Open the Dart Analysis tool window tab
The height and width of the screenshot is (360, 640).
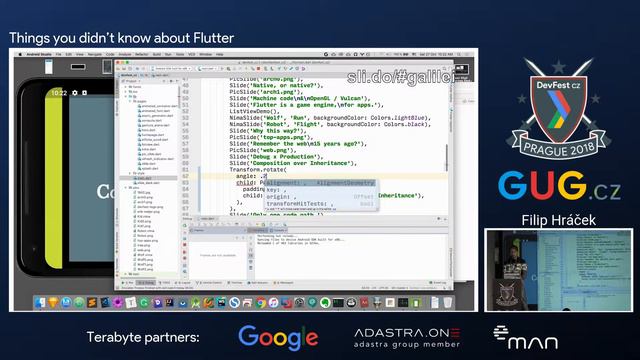(x=258, y=282)
